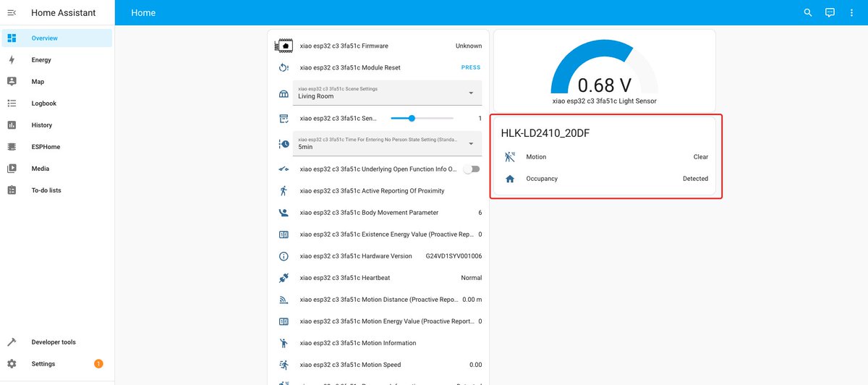Click the Active Reporting Of Proximity walking icon

284,190
